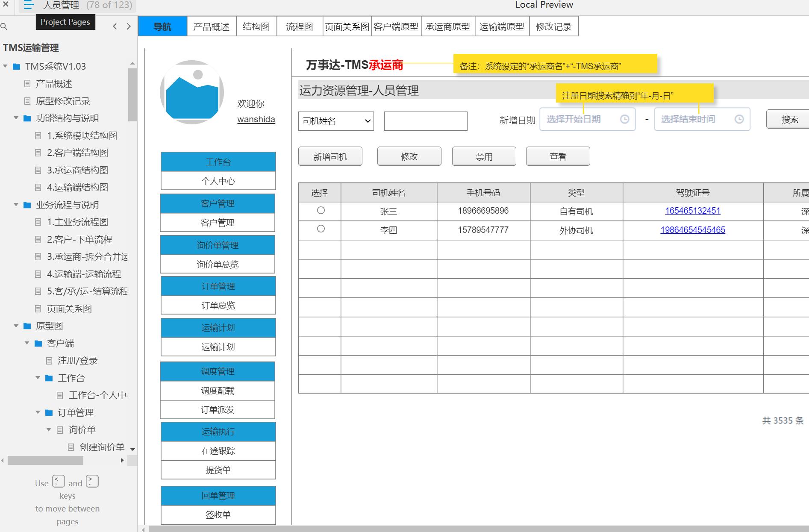809x532 pixels.
Task: Click the search keyword text input field
Action: (426, 121)
